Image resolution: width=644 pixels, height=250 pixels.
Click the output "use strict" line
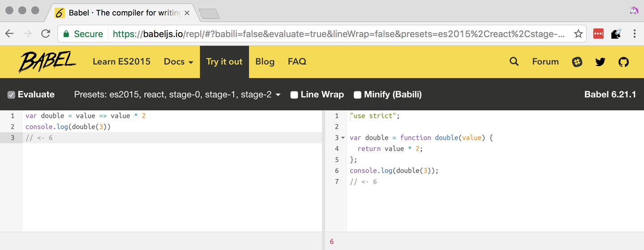point(375,116)
